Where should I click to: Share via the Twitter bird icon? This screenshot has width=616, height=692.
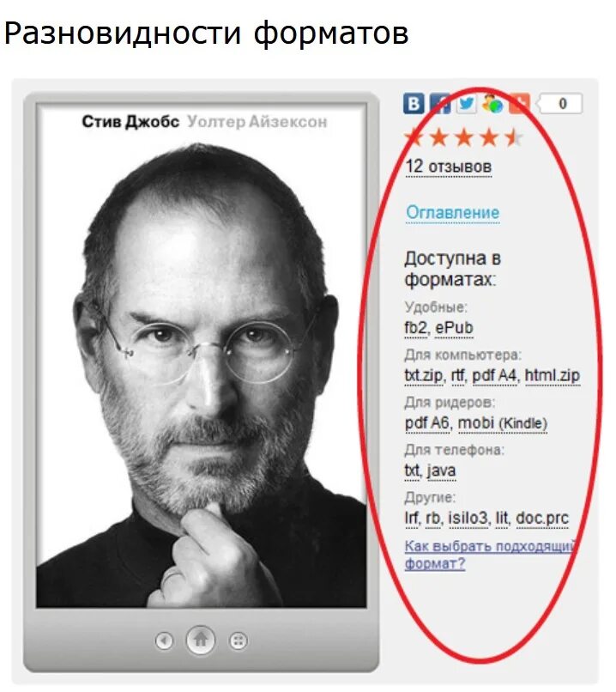tap(466, 104)
